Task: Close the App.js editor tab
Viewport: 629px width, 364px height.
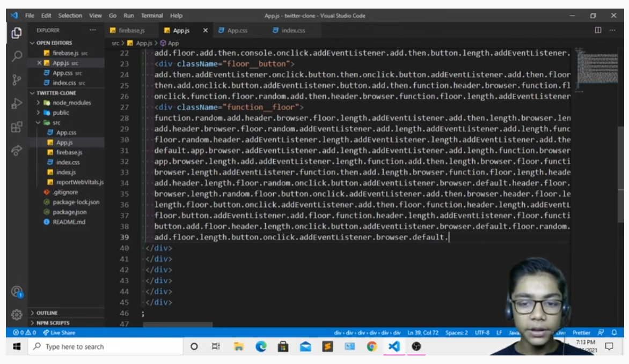Action: 206,30
